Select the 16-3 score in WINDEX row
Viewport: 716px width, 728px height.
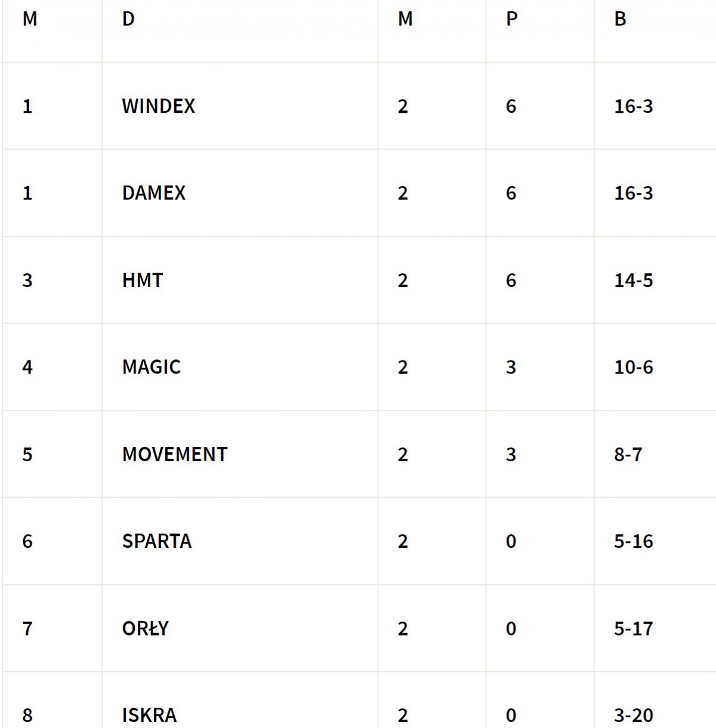(633, 106)
